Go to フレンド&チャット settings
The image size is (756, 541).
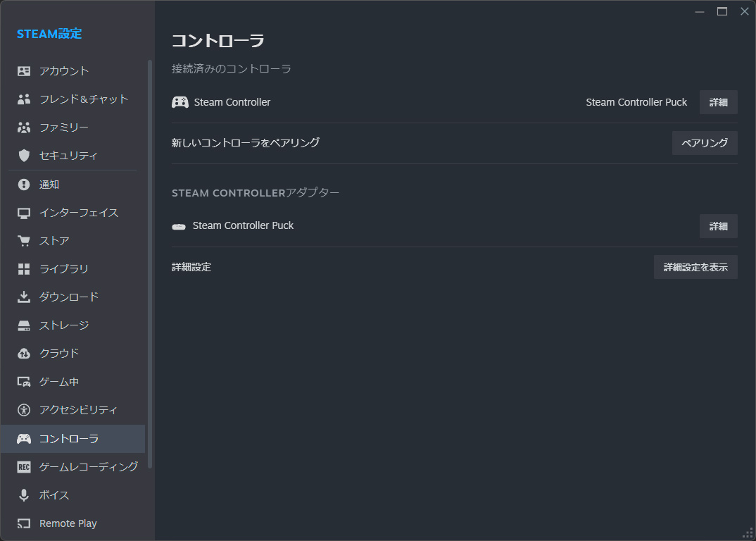click(x=73, y=99)
